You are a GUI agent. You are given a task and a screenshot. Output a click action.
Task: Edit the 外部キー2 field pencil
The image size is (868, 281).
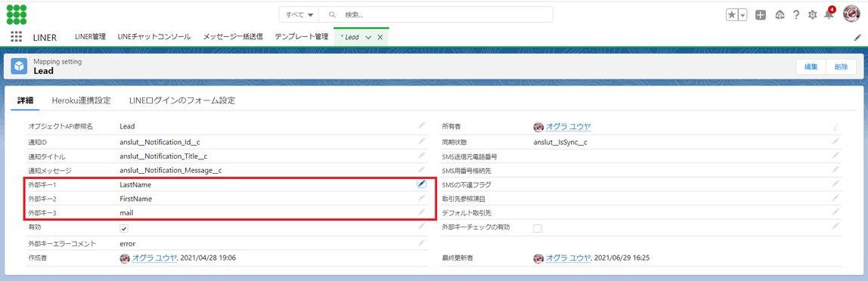[422, 198]
